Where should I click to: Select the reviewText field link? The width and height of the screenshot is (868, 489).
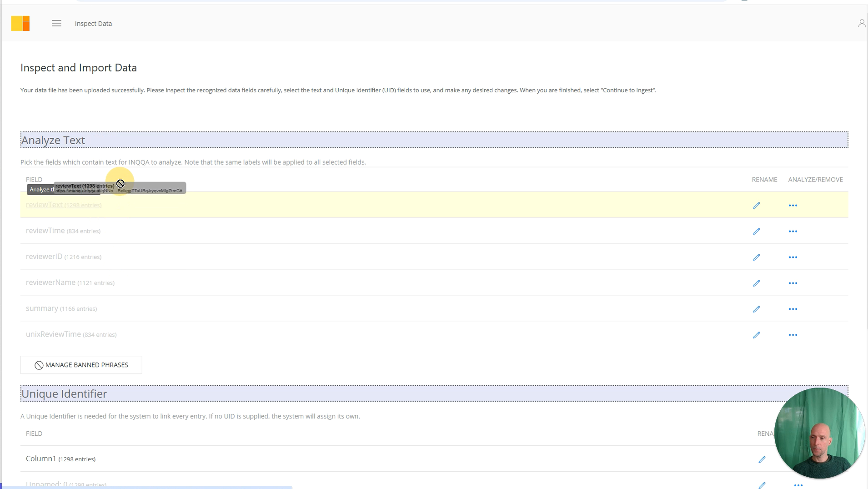(44, 205)
